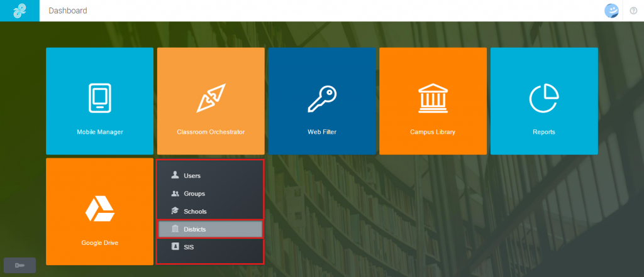Click the help question mark icon
The width and height of the screenshot is (644, 277).
634,11
